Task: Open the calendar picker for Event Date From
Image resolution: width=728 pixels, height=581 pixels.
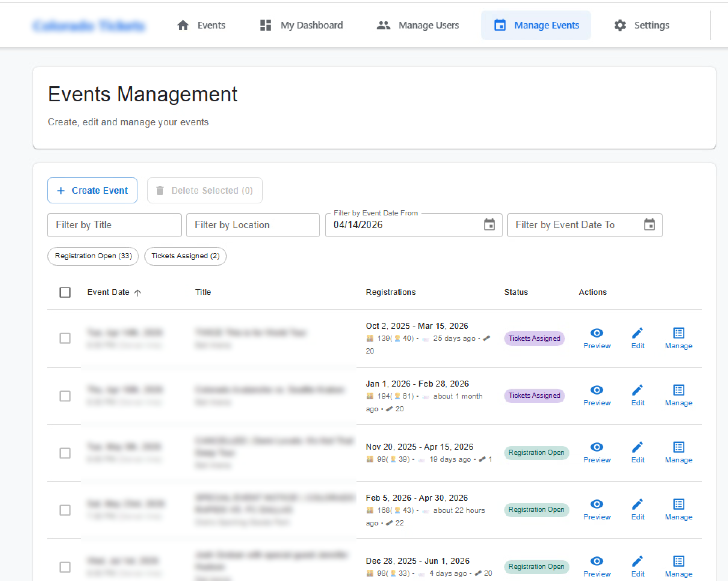Action: (489, 225)
